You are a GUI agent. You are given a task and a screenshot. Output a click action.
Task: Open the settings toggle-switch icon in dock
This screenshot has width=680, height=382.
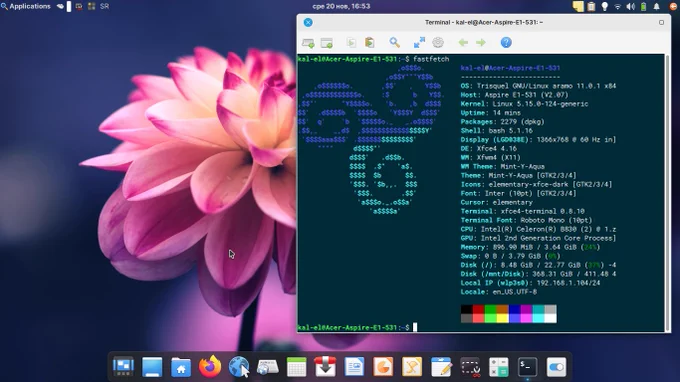coord(556,367)
